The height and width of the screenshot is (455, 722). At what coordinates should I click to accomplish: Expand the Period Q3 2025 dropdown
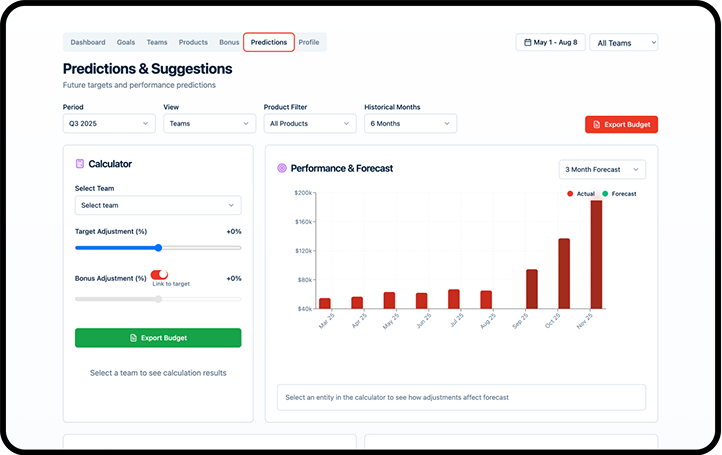(109, 124)
